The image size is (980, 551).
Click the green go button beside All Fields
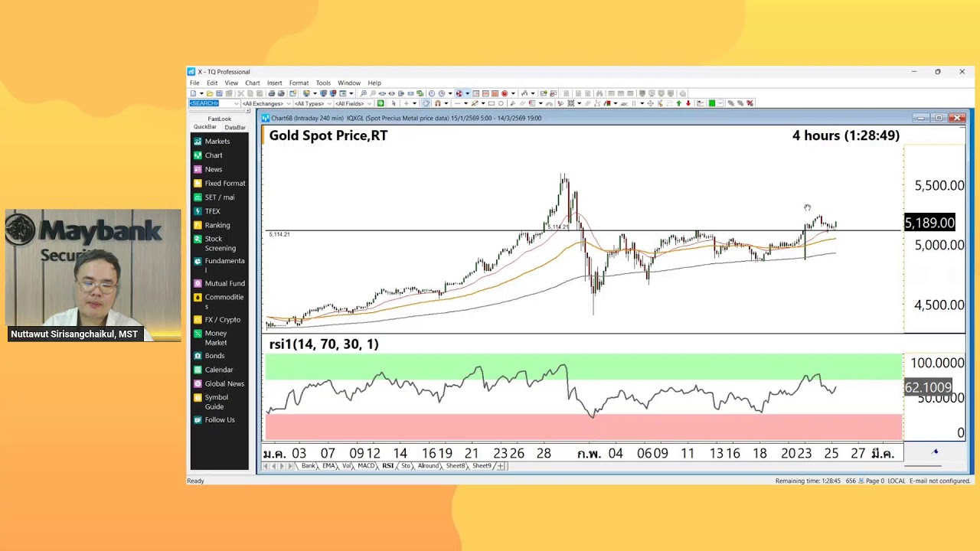tap(381, 103)
